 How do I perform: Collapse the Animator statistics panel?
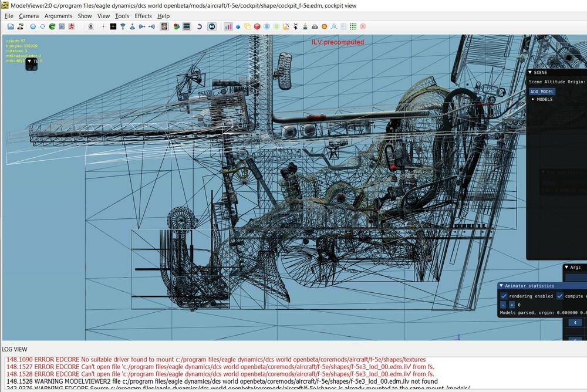click(x=501, y=286)
